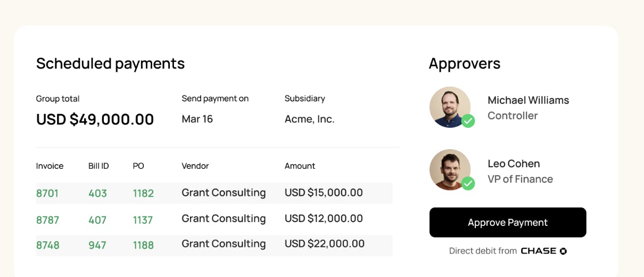Click Leo Cohen's profile photo

tap(449, 169)
